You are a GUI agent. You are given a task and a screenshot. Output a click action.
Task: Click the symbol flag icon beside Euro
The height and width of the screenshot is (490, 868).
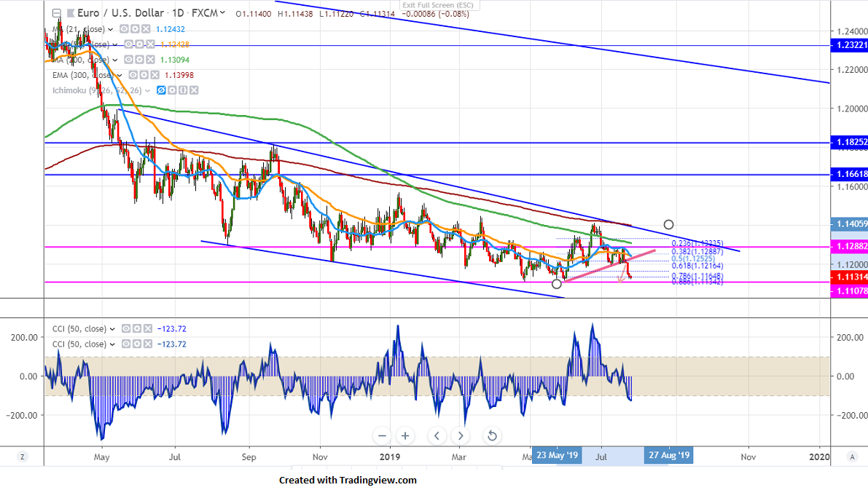(70, 12)
